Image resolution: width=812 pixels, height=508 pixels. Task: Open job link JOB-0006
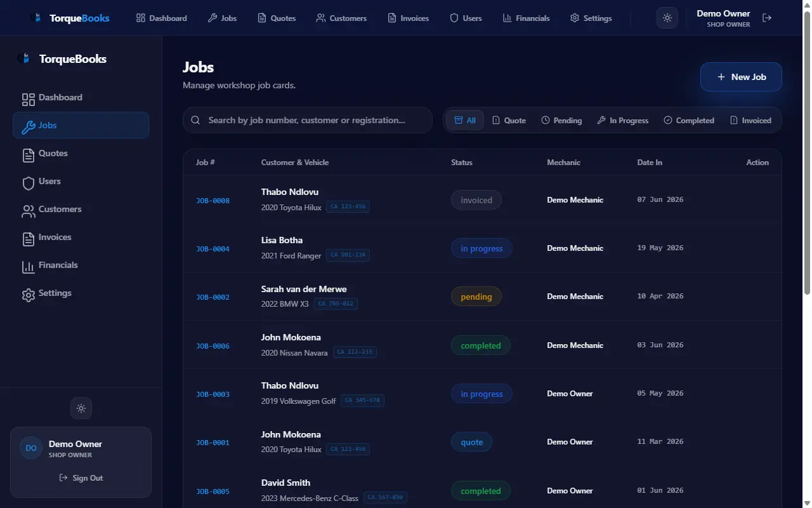pos(213,346)
